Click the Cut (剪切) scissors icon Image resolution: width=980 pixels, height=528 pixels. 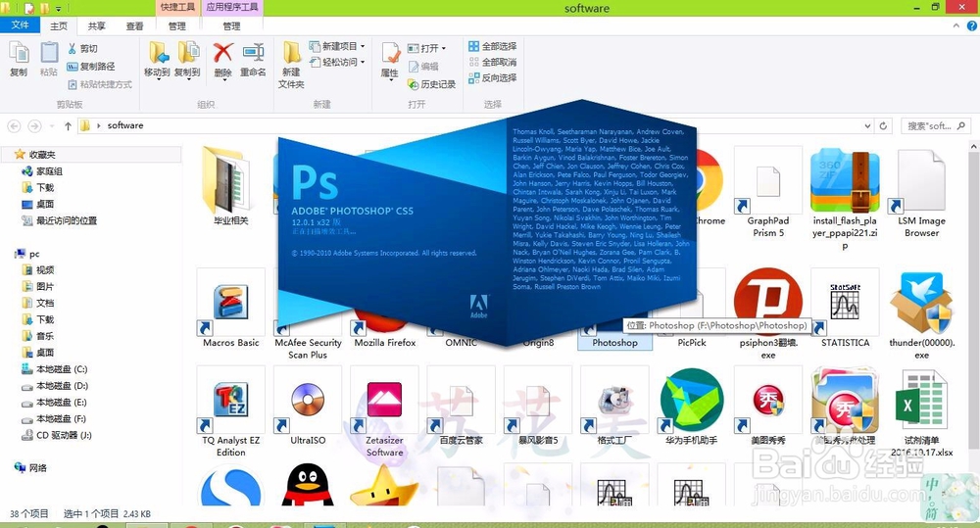72,49
